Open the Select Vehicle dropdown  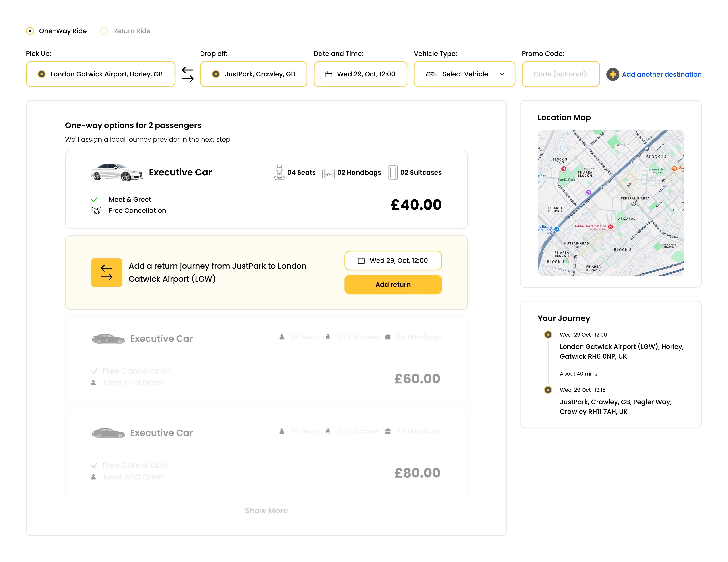pos(464,74)
